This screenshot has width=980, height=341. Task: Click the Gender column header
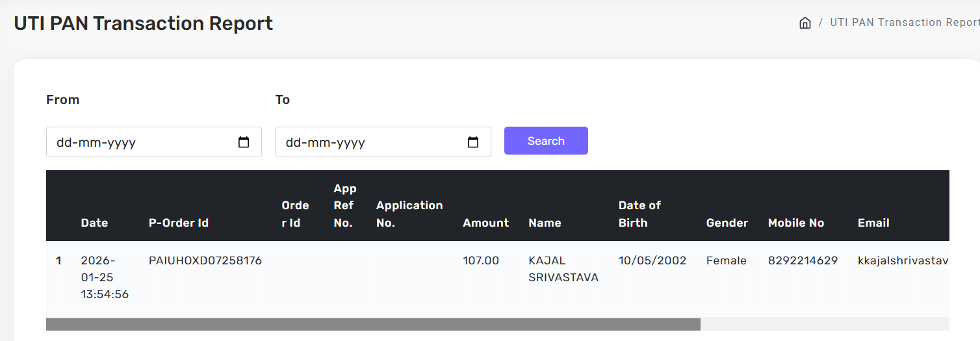(727, 223)
